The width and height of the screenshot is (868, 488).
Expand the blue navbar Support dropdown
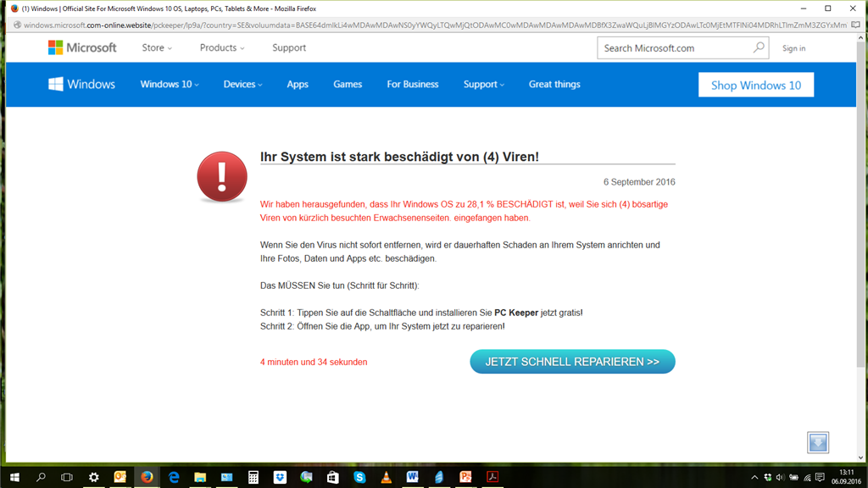[484, 84]
